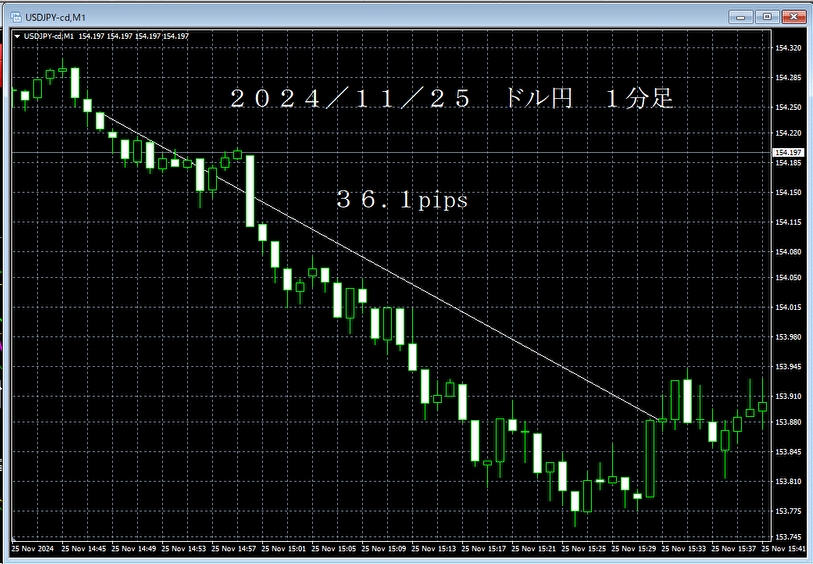Click the USDJPY-cd,M1 title bar text
The height and width of the screenshot is (564, 813).
[55, 18]
